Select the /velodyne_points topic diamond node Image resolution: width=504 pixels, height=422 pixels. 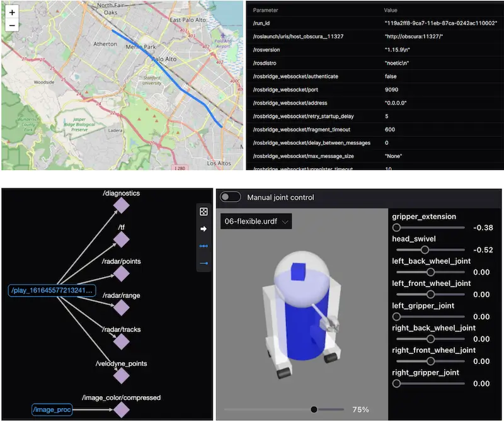[x=120, y=376]
